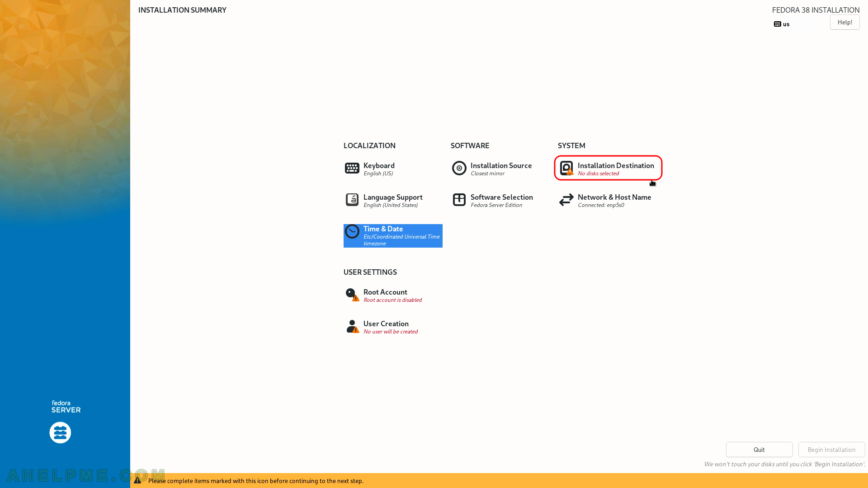Image resolution: width=868 pixels, height=488 pixels.
Task: Click 'Connected: enp5s0' status text
Action: [x=601, y=205]
